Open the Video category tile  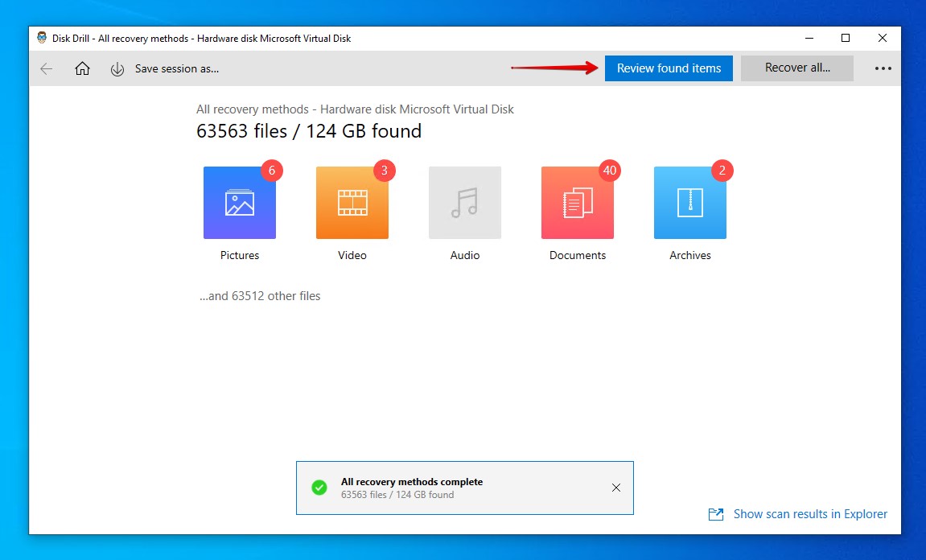coord(352,203)
